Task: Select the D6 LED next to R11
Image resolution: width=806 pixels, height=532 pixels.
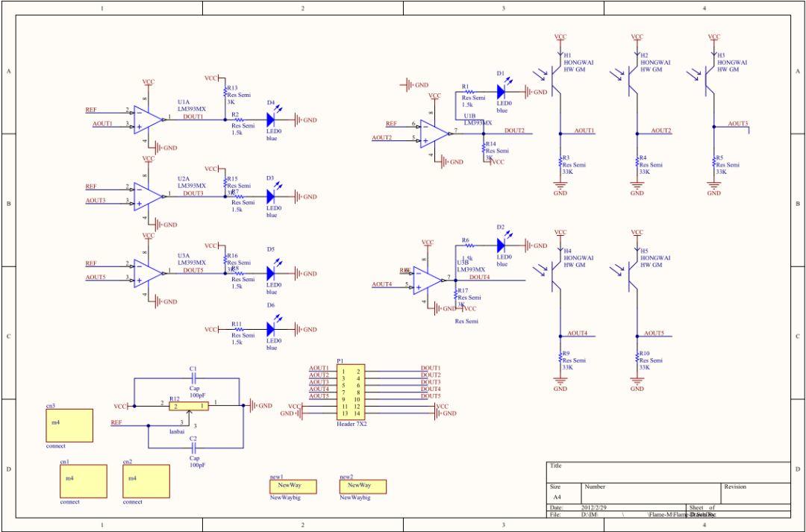Action: pos(272,329)
